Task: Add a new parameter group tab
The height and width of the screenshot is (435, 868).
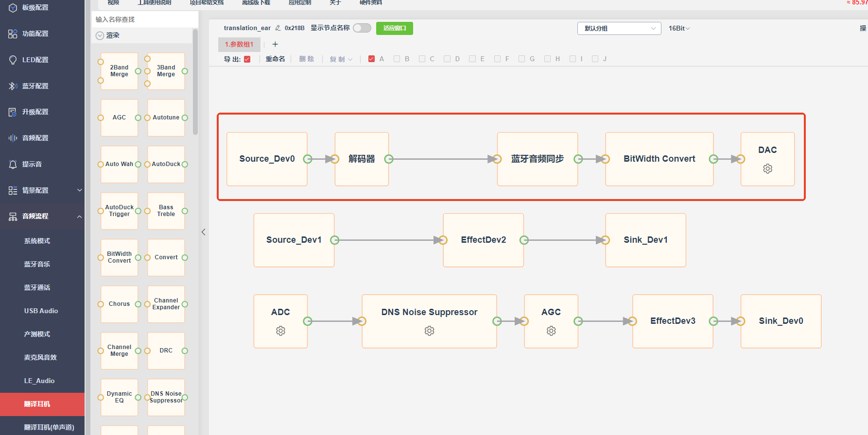Action: (275, 44)
